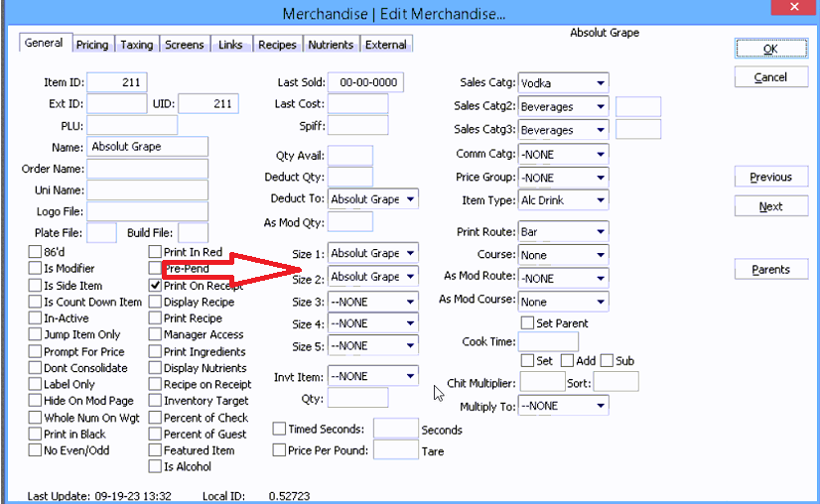Click the Cook Time input field

[548, 341]
